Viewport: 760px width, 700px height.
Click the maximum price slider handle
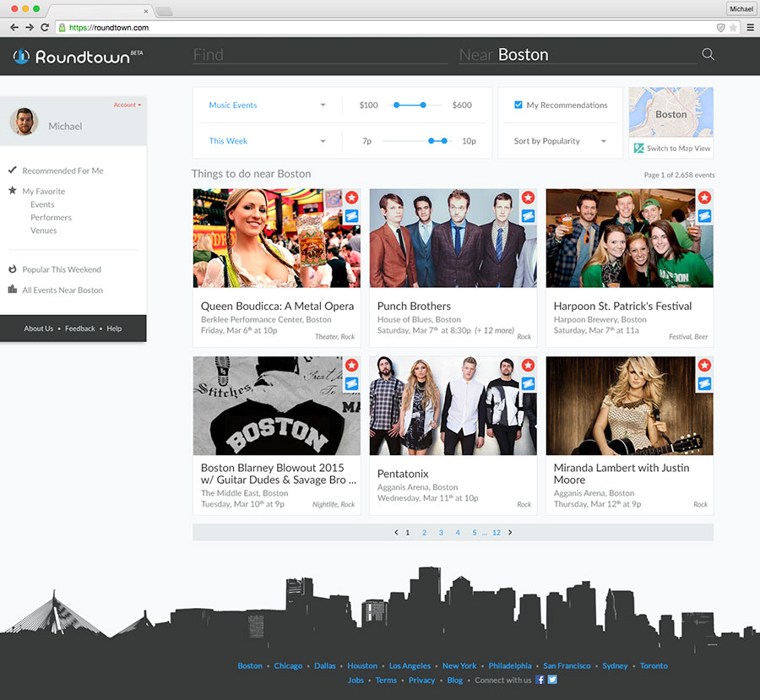point(423,105)
